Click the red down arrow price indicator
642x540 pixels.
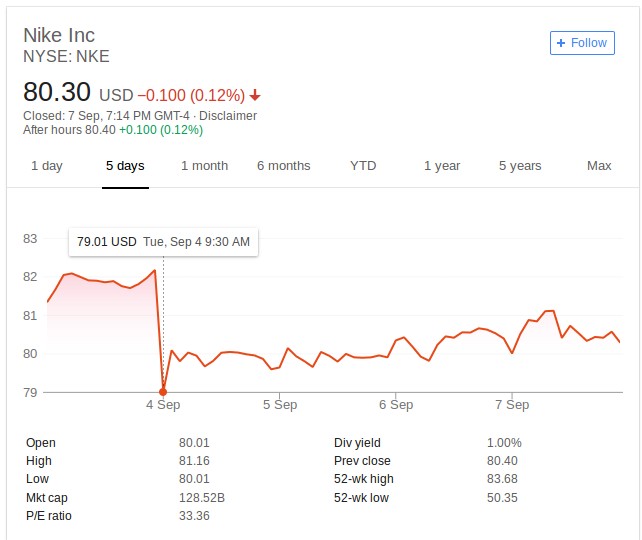(x=255, y=96)
